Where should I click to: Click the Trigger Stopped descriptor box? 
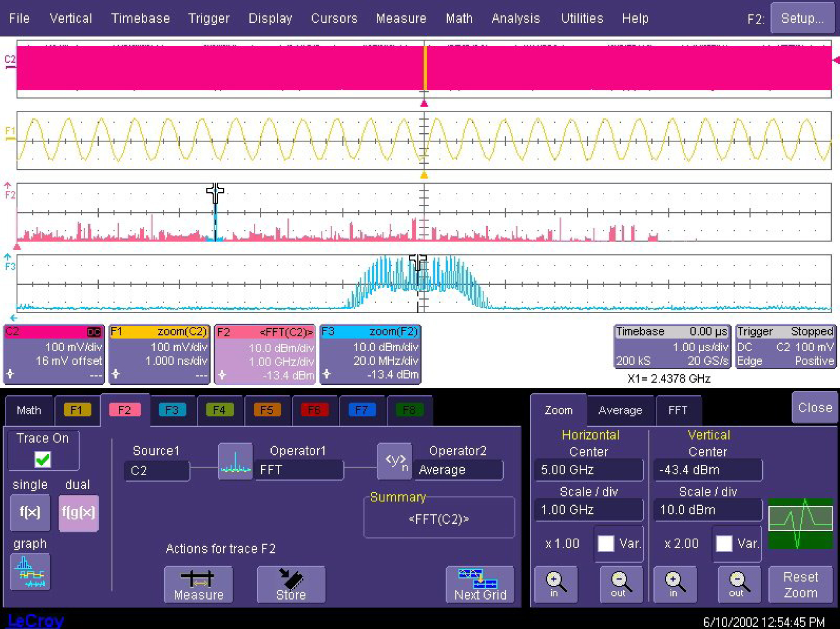coord(785,346)
